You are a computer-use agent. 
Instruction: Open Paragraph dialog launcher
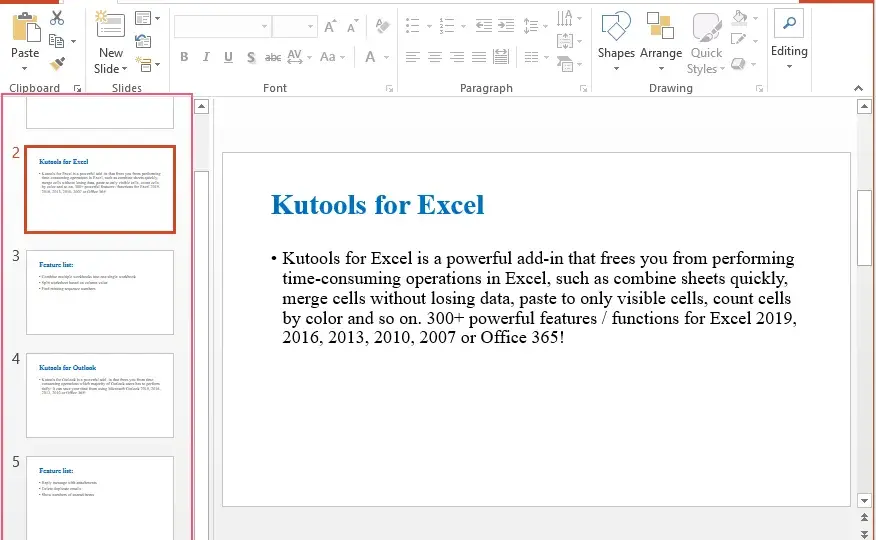pos(583,88)
